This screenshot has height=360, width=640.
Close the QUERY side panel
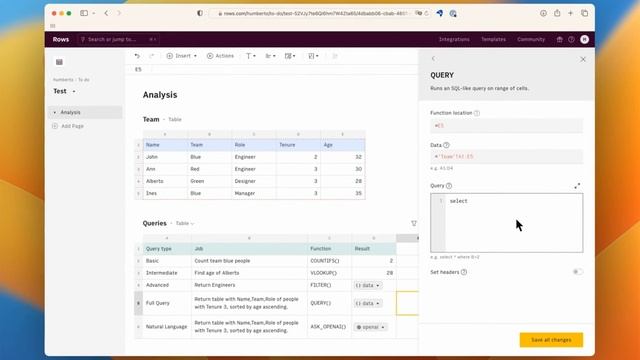[x=583, y=59]
